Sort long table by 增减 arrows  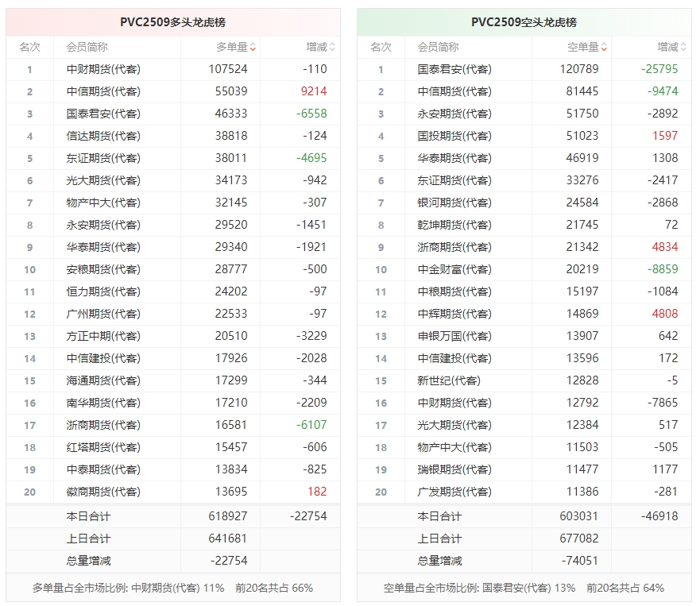point(332,47)
